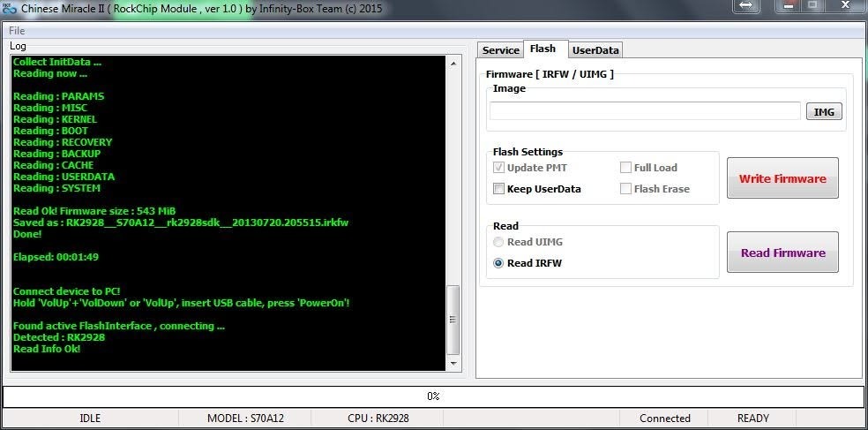Enable the Keep UserData checkbox
Image resolution: width=868 pixels, height=430 pixels.
point(499,189)
